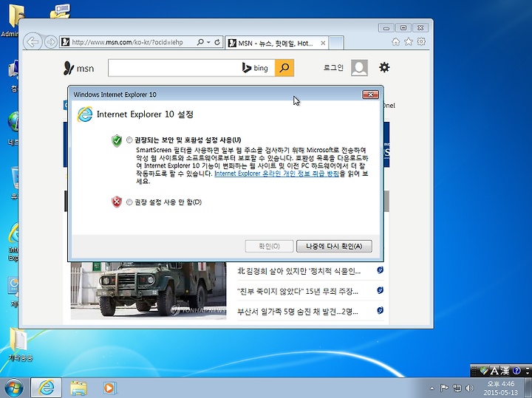
Task: Maximize the Internet Explorer window
Action: 403,28
